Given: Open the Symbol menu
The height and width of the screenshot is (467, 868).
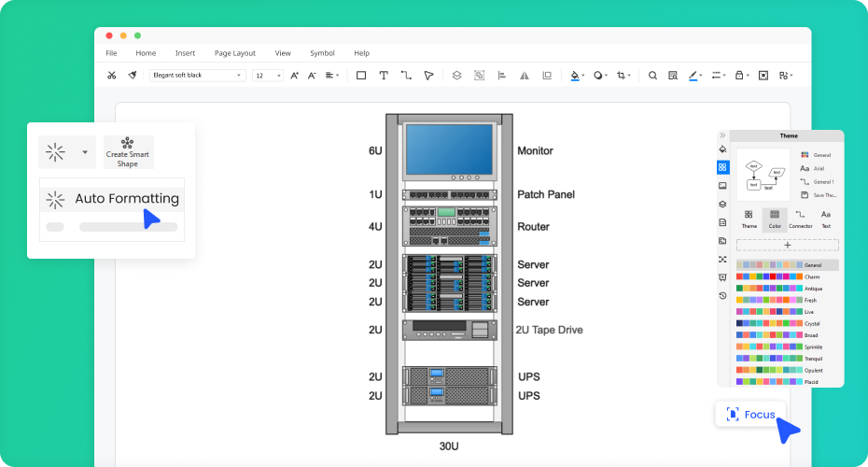Looking at the screenshot, I should pyautogui.click(x=322, y=53).
